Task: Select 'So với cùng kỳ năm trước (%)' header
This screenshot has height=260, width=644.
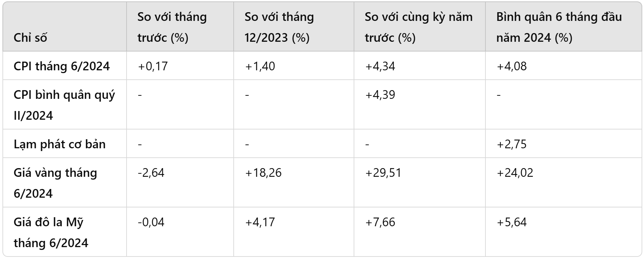Action: pos(418,27)
